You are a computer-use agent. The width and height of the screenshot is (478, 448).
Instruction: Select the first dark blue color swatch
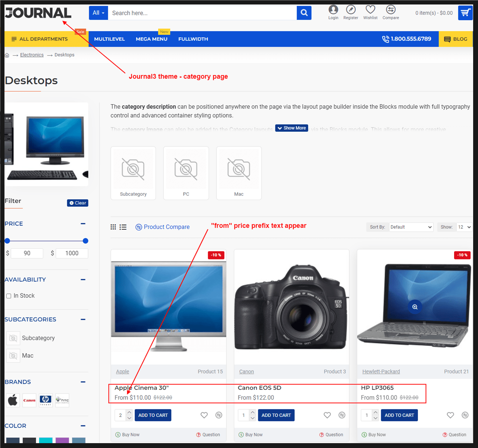[13, 441]
